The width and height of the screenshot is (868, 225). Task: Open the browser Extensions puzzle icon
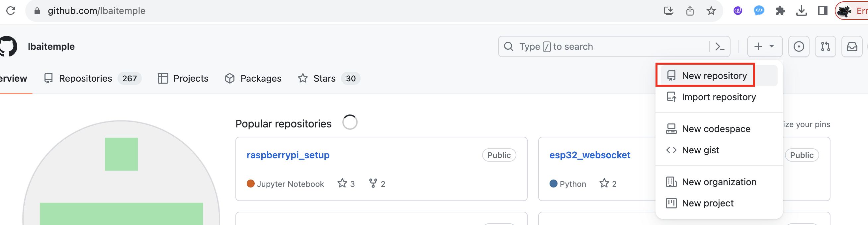coord(780,11)
